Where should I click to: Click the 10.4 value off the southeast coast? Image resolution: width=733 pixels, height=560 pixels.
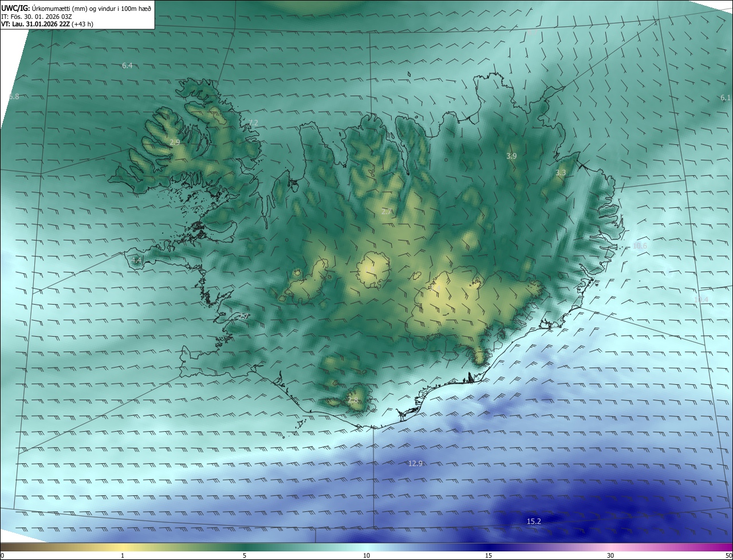(700, 300)
